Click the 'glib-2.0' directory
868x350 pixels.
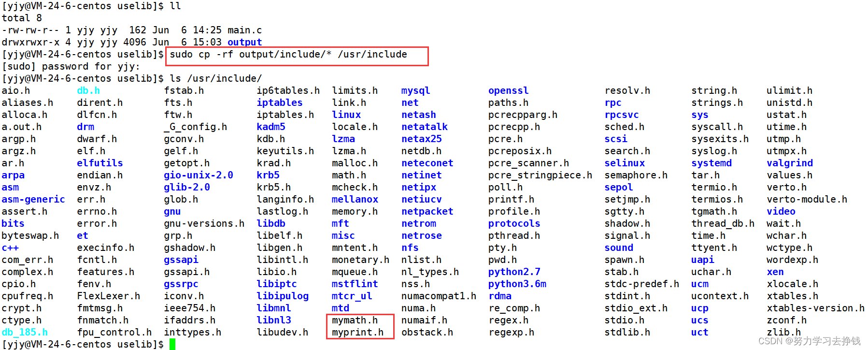187,188
